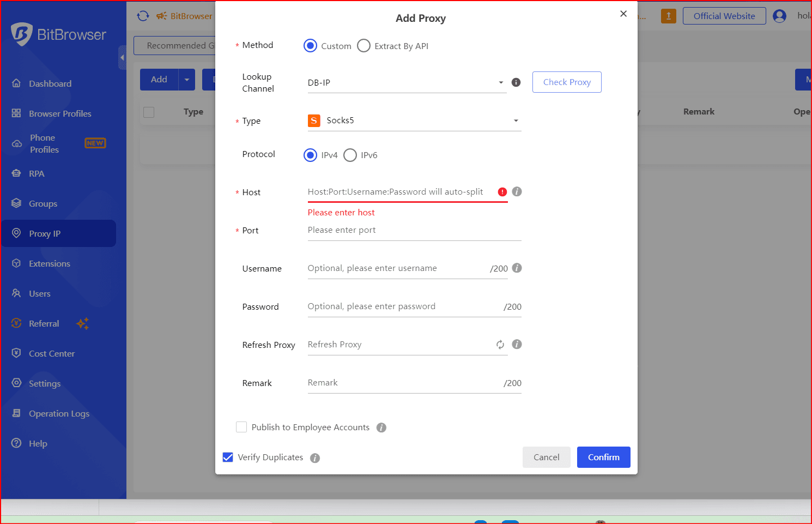The width and height of the screenshot is (812, 524).
Task: Click the info icon next to Verify Duplicates
Action: click(314, 458)
